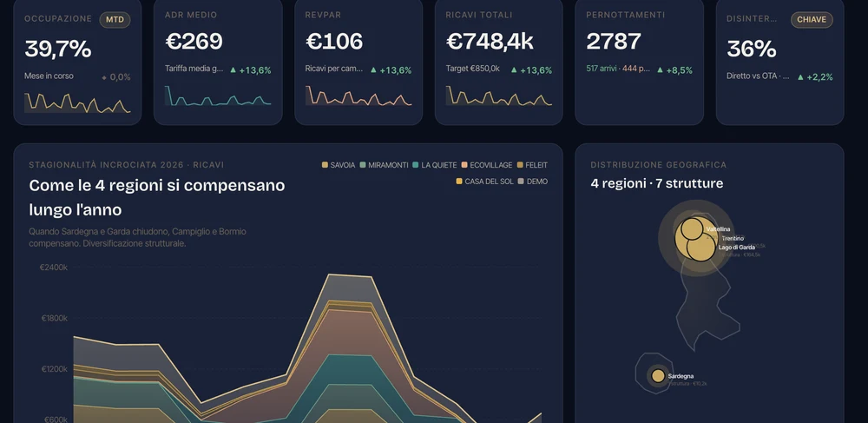
Task: Click the up-arrow beside +2,2% trend
Action: pos(800,77)
